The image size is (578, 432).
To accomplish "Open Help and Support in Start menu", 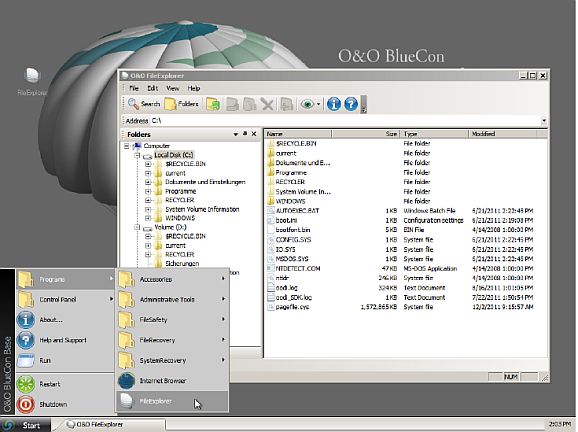I will [66, 340].
